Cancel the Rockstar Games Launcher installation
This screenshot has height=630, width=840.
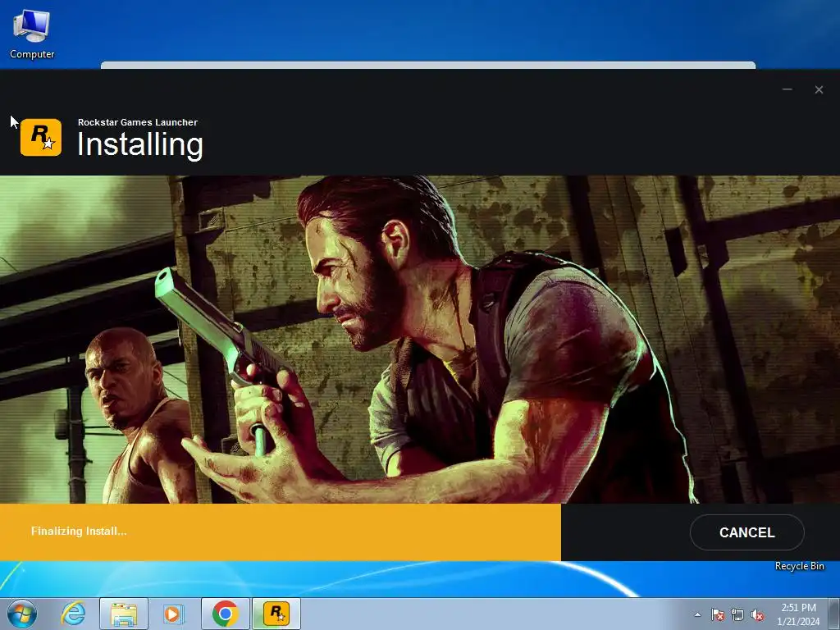coord(746,532)
